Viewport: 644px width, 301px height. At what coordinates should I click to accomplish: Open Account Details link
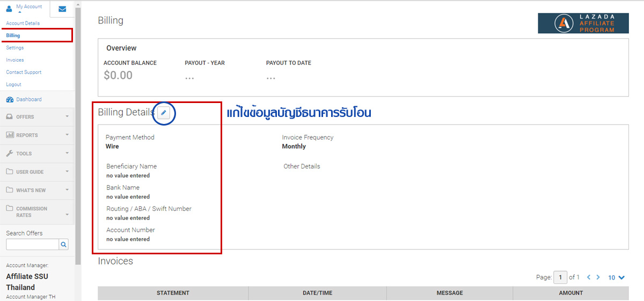pos(23,23)
